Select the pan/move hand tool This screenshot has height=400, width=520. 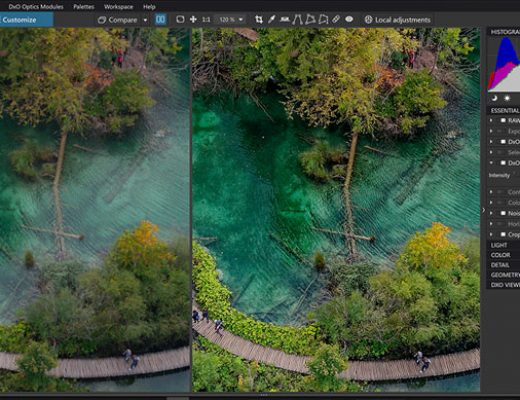point(193,20)
